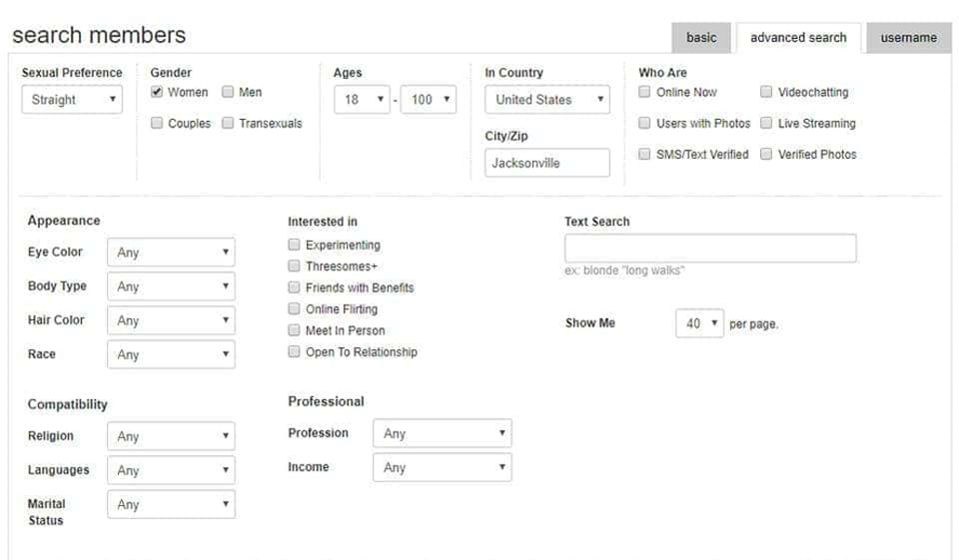This screenshot has width=959, height=560.
Task: Switch to the basic search tab
Action: (x=701, y=38)
